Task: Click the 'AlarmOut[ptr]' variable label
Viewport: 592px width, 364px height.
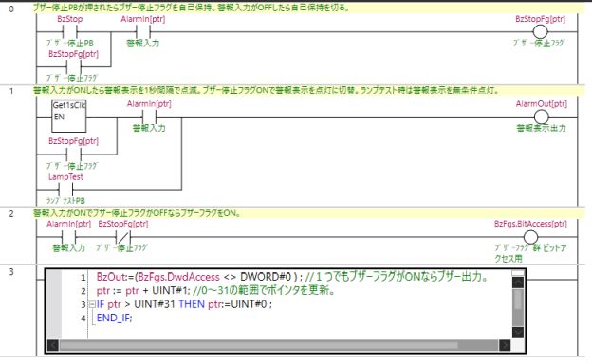Action: pos(542,103)
